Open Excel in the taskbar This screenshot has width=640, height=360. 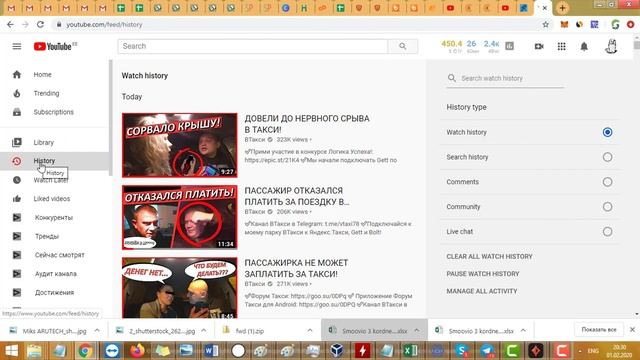click(x=410, y=351)
